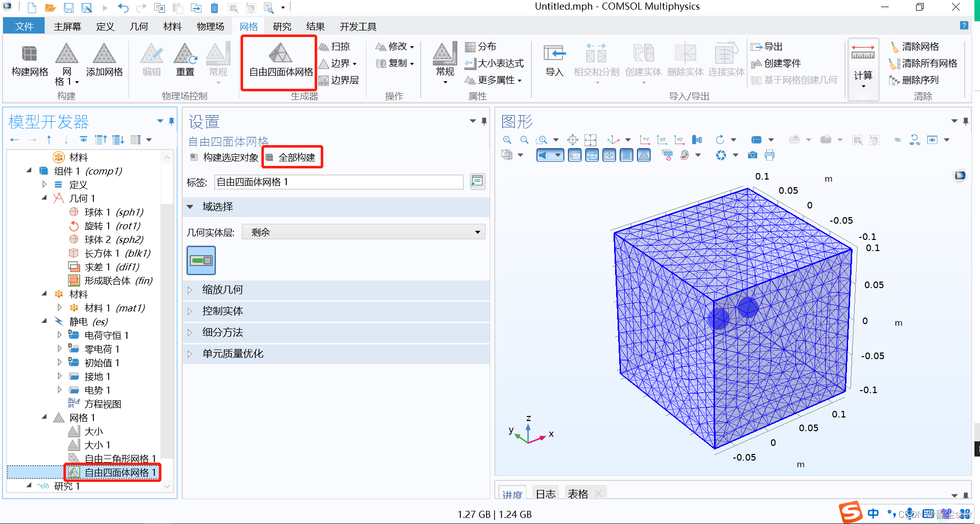The image size is (980, 524).
Task: Expand the 缩放几何 section
Action: pos(190,290)
